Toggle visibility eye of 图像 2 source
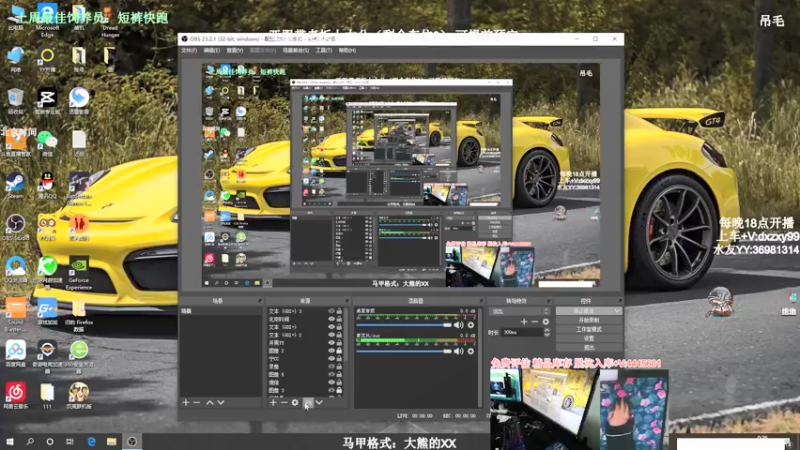Viewport: 800px width, 450px height. [331, 351]
